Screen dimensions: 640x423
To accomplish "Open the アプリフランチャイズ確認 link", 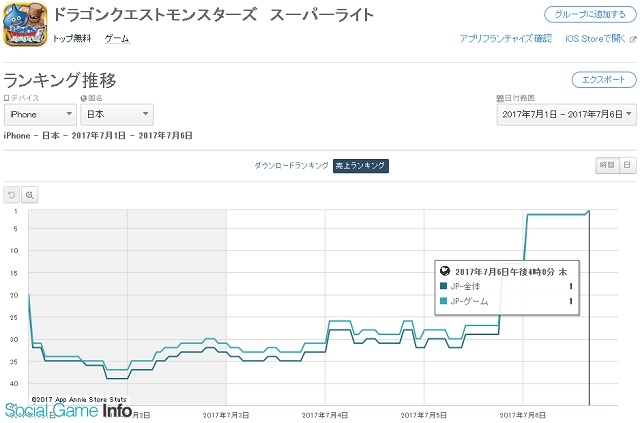I will click(x=506, y=39).
